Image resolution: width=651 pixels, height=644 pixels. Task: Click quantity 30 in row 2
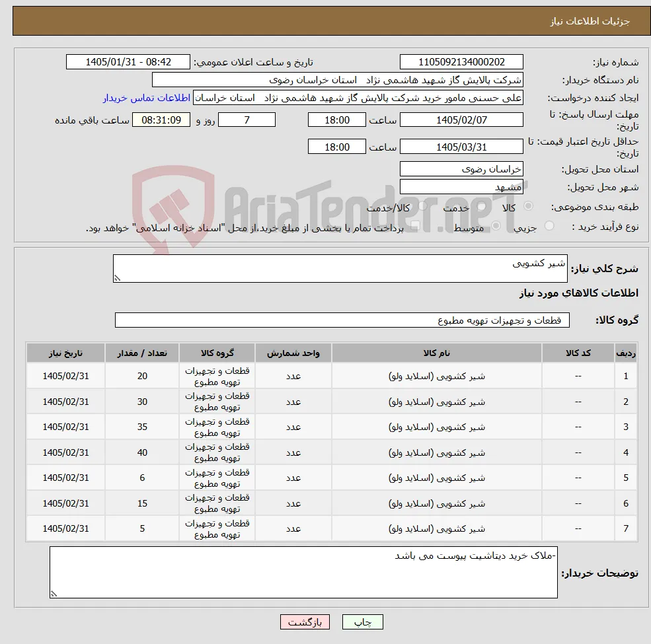point(142,402)
